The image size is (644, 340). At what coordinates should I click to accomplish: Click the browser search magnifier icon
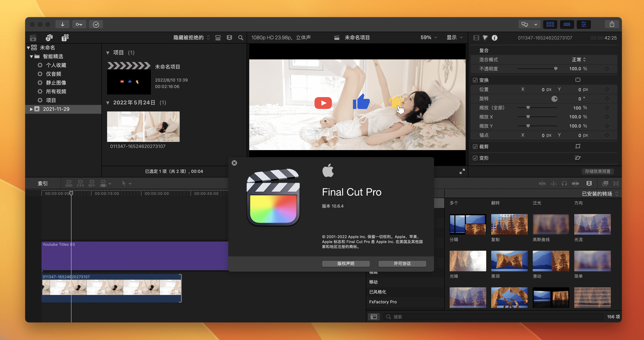[240, 38]
